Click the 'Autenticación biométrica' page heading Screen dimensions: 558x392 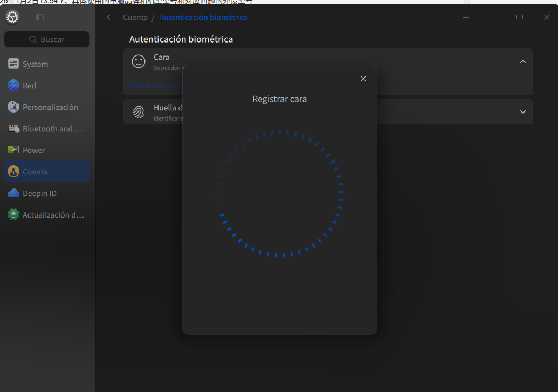coord(181,39)
